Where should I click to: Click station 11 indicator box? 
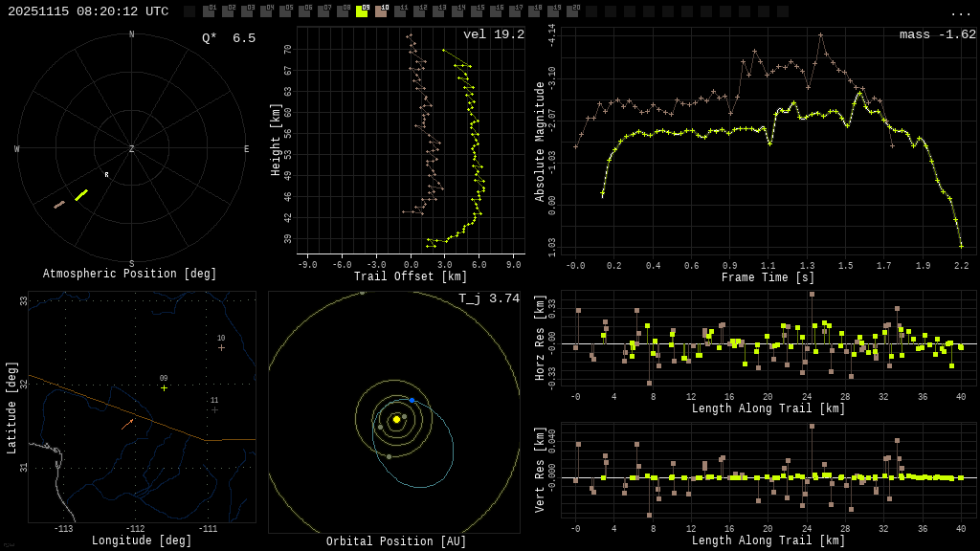click(400, 11)
